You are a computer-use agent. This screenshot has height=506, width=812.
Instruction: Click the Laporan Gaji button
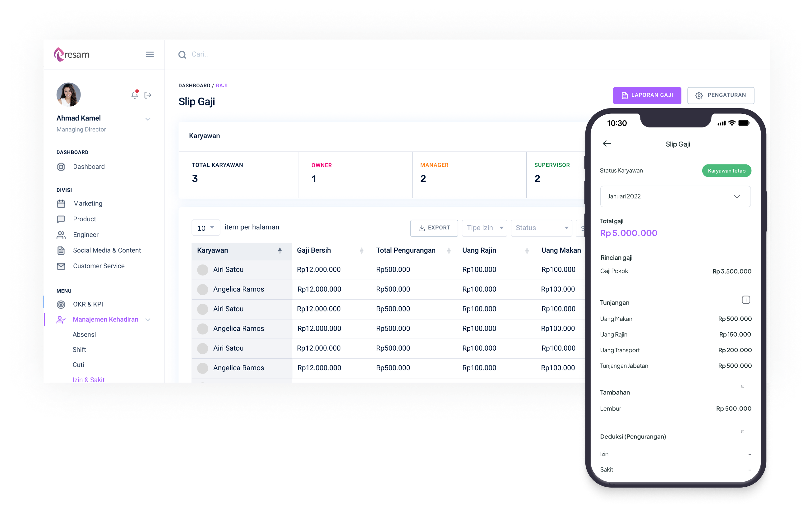[647, 95]
